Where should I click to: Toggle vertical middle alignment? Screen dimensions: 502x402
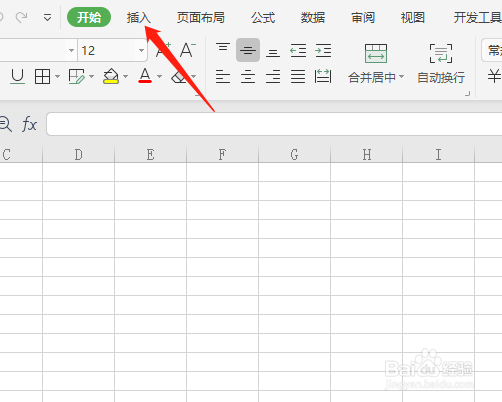point(248,50)
